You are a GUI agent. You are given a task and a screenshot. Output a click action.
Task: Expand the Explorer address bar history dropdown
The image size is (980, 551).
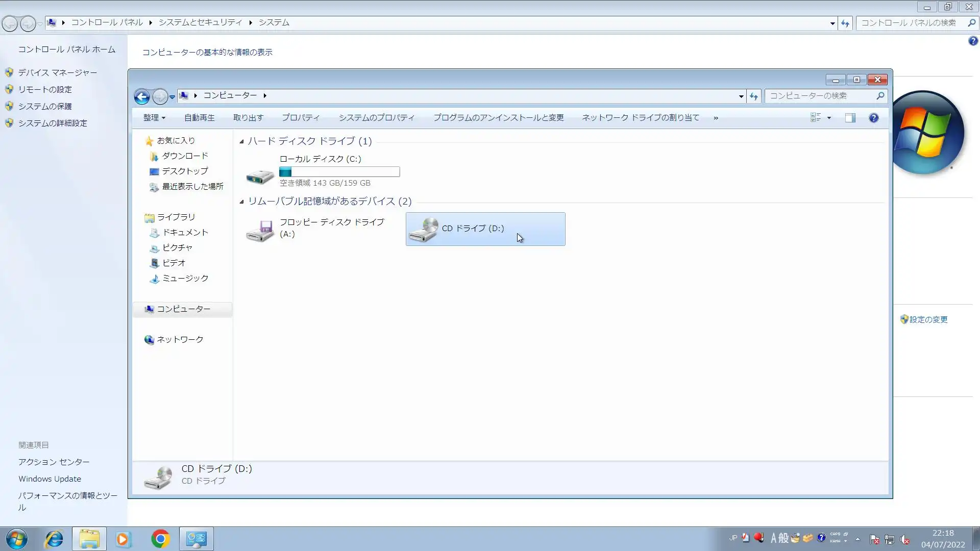741,96
